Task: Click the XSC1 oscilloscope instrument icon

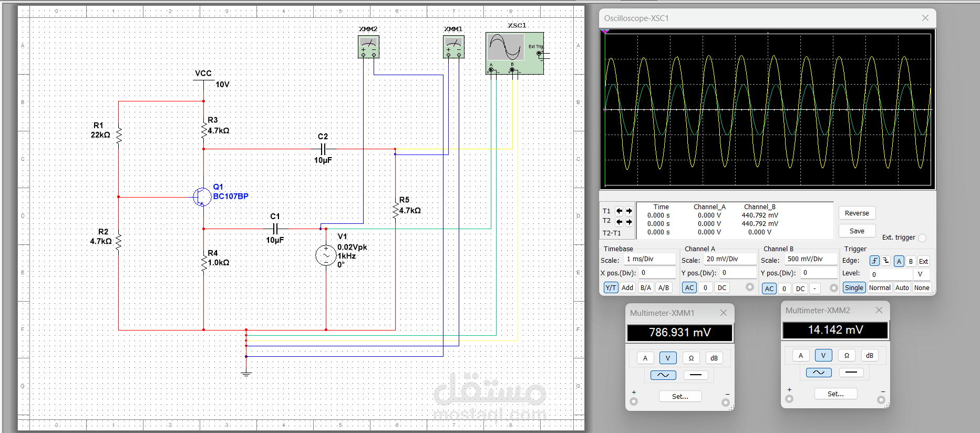Action: click(x=514, y=53)
